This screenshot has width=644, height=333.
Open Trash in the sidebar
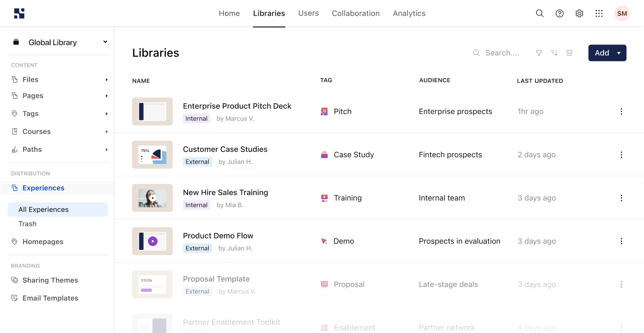click(27, 224)
